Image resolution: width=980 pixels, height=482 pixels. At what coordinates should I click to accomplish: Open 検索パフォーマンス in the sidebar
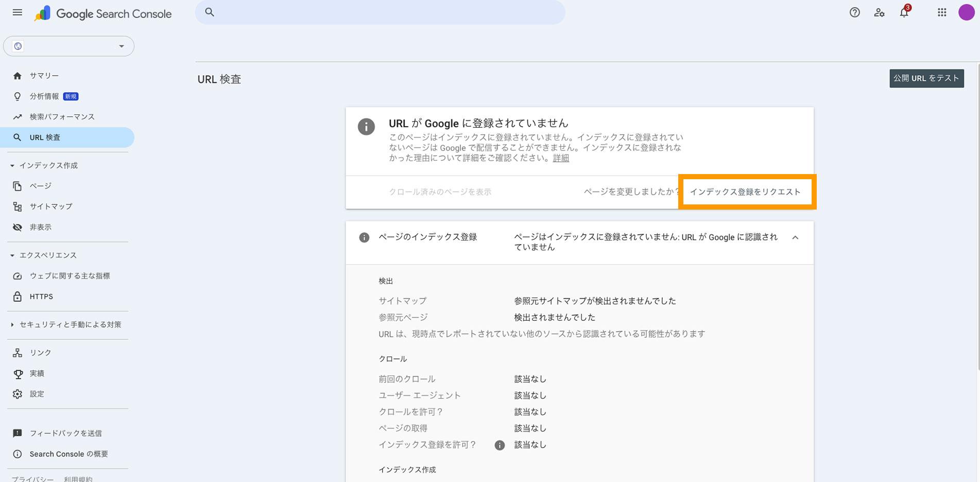click(x=62, y=117)
